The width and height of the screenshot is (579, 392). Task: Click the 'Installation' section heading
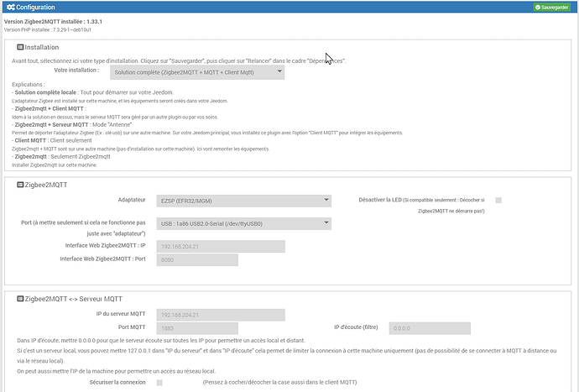click(x=42, y=47)
